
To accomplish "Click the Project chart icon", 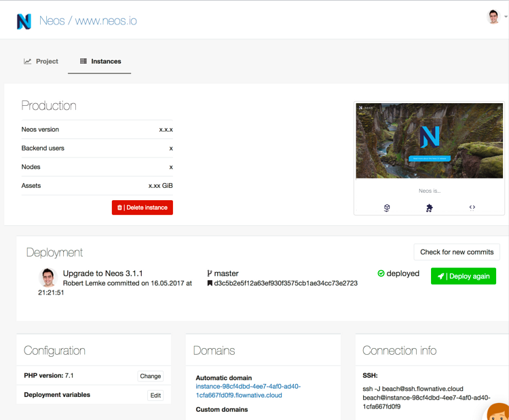I will click(28, 61).
